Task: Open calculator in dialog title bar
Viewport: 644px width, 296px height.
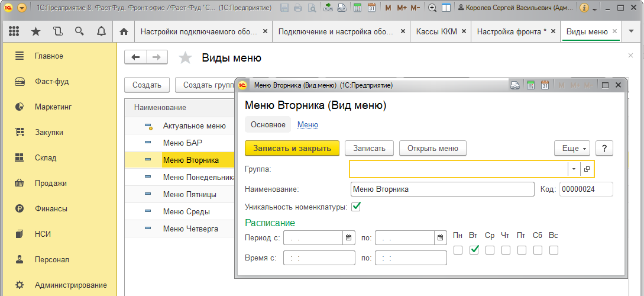Action: tap(530, 85)
